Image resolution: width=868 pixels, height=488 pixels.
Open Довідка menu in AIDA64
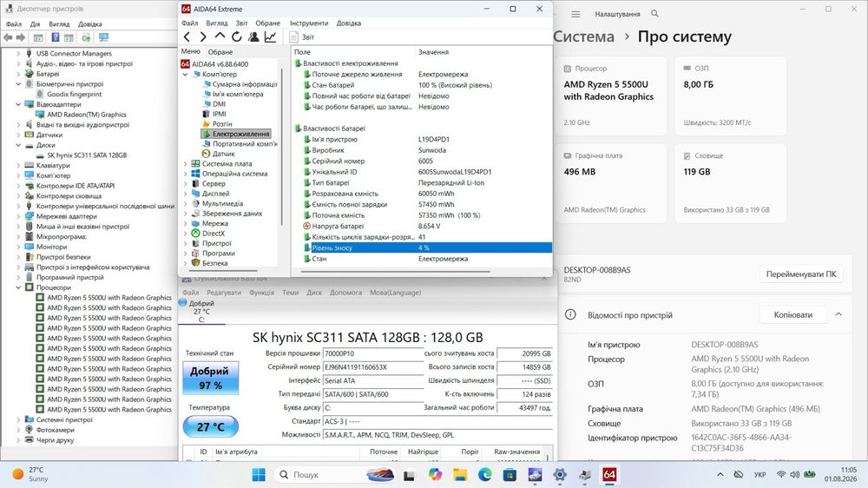(349, 23)
